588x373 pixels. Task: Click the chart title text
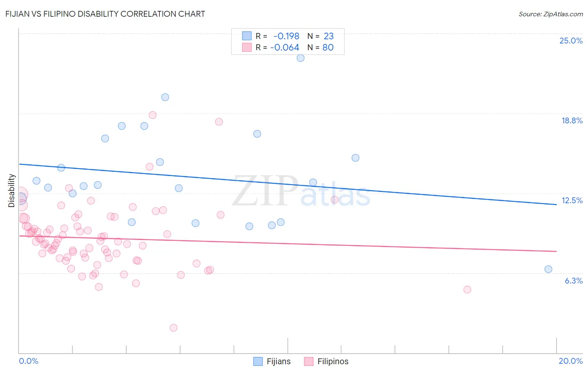[105, 14]
